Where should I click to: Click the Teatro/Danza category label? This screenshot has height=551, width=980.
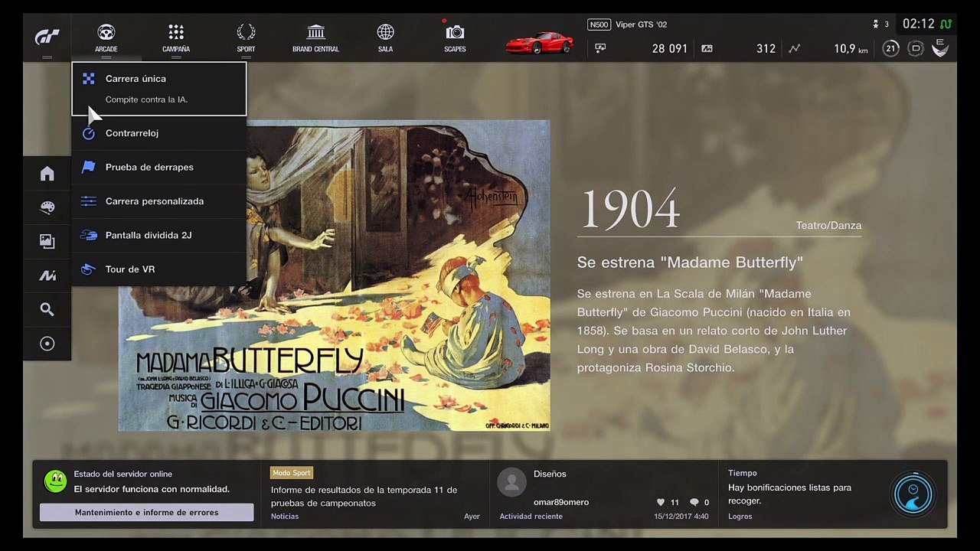click(828, 225)
